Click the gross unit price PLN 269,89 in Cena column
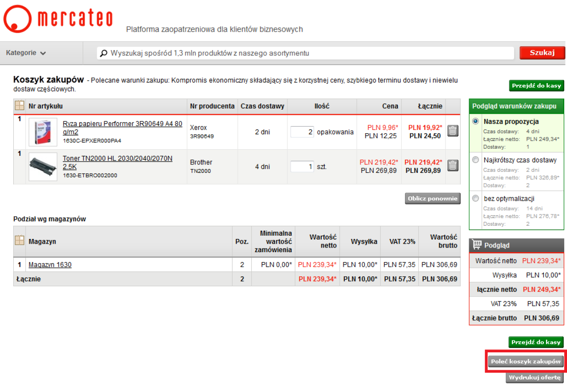567x392 pixels. [378, 170]
